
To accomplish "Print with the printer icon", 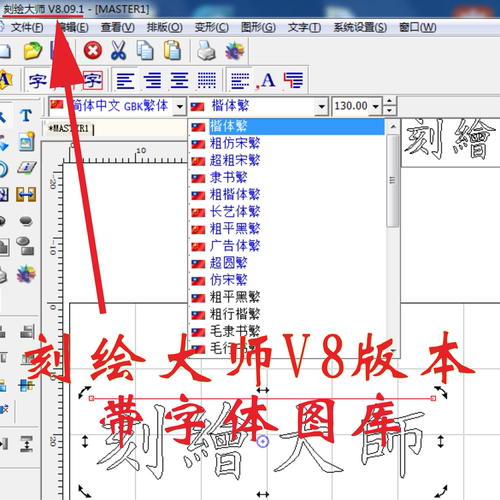I will click(x=206, y=51).
